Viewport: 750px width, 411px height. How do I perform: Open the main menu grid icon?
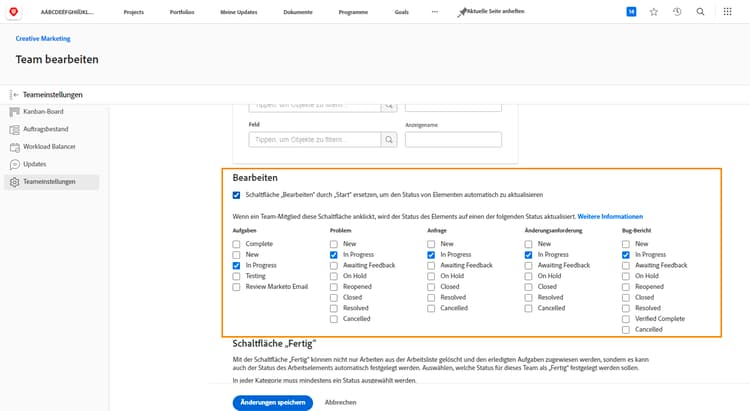(x=728, y=12)
